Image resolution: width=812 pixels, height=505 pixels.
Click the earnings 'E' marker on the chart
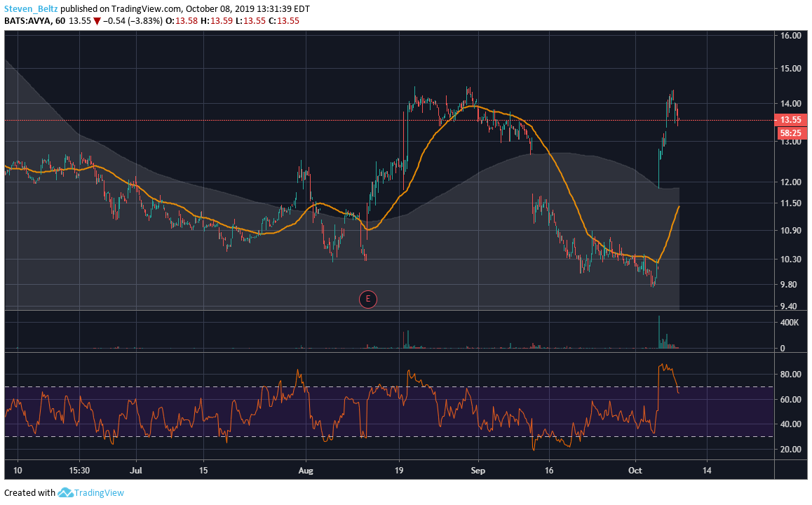click(367, 299)
